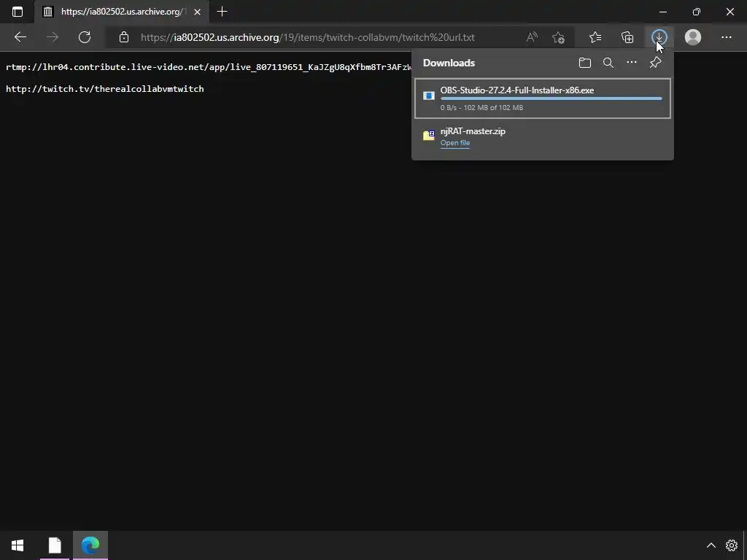This screenshot has height=560, width=747.
Task: Open a new tab with plus button
Action: 222,12
